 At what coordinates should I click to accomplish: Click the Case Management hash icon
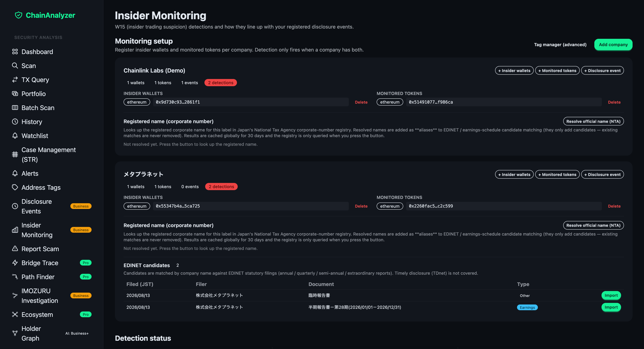click(15, 155)
